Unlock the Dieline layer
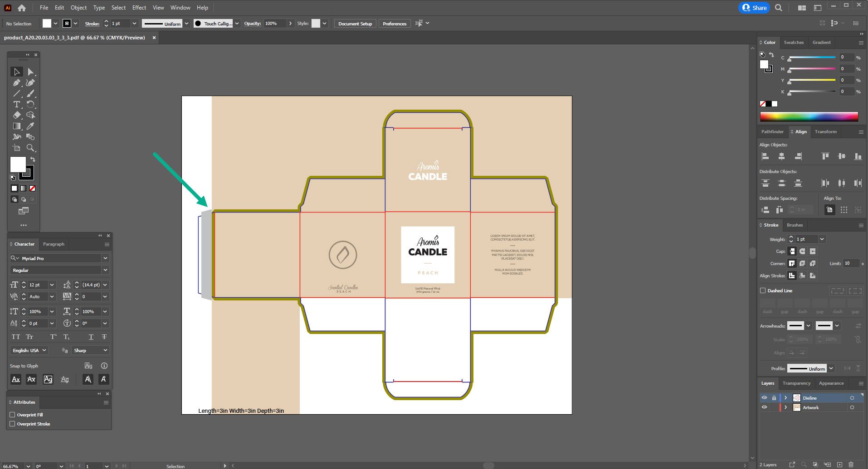Screen dimensions: 868x469 [774, 398]
